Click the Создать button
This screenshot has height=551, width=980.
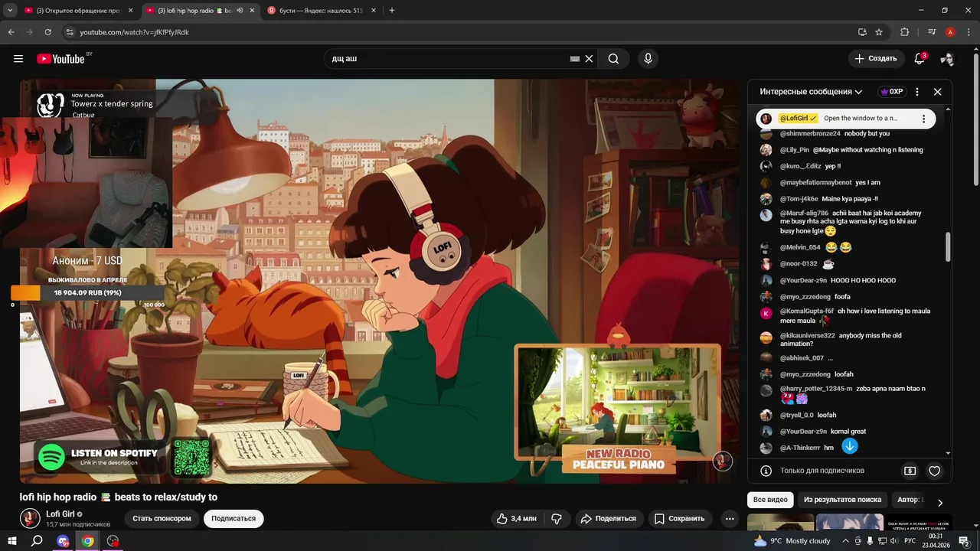coord(875,59)
